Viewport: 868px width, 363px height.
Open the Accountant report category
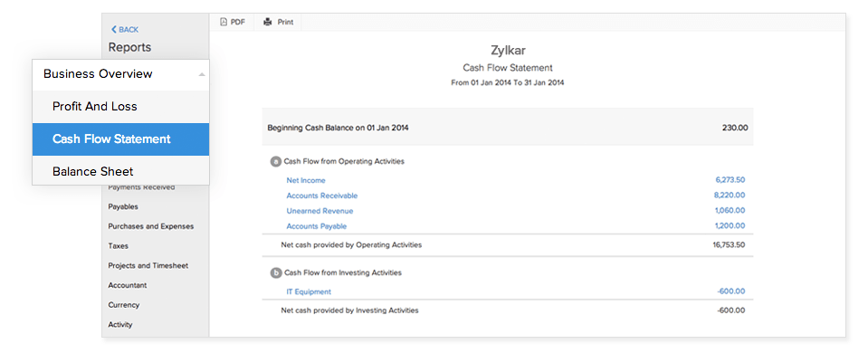click(128, 285)
